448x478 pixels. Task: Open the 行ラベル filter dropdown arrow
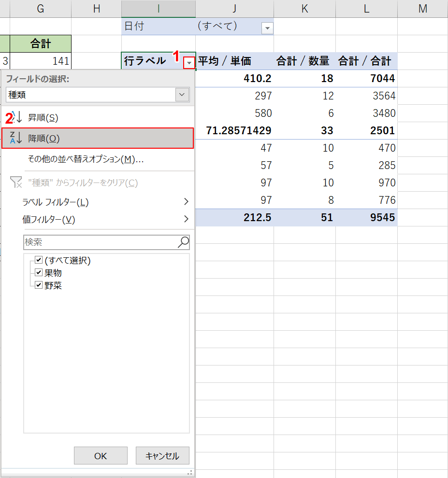[189, 62]
